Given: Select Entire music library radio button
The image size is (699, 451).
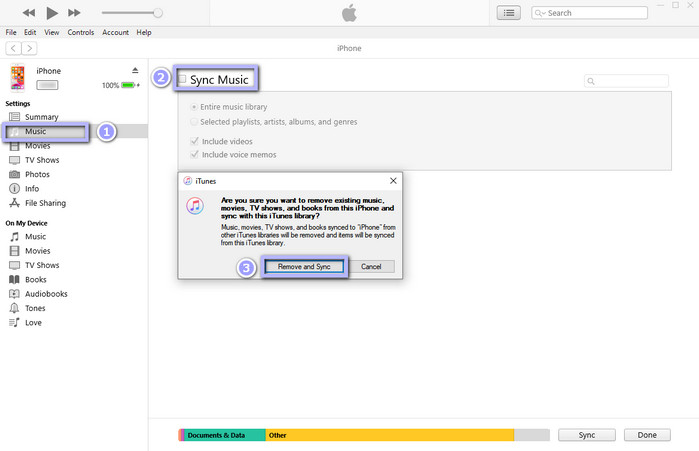Looking at the screenshot, I should pyautogui.click(x=194, y=107).
